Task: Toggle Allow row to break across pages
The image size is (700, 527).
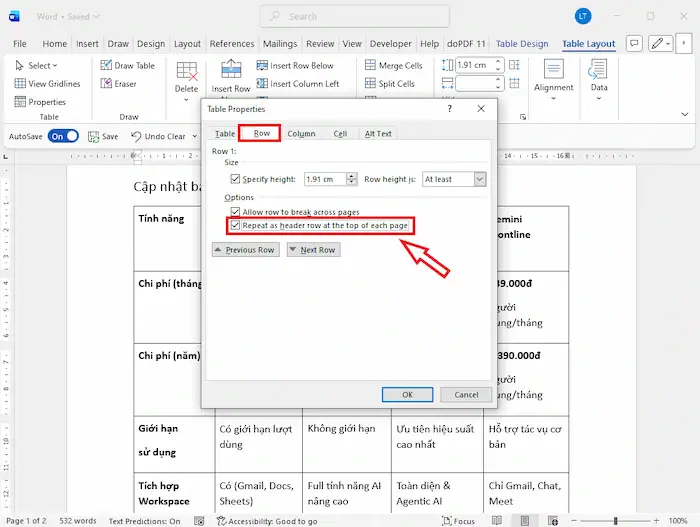Action: tap(235, 212)
